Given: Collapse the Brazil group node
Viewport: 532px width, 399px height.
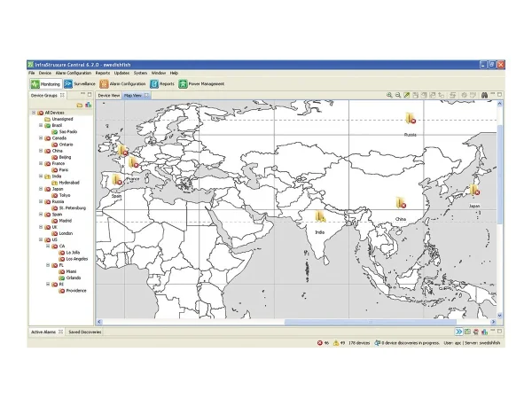Looking at the screenshot, I should (x=40, y=126).
